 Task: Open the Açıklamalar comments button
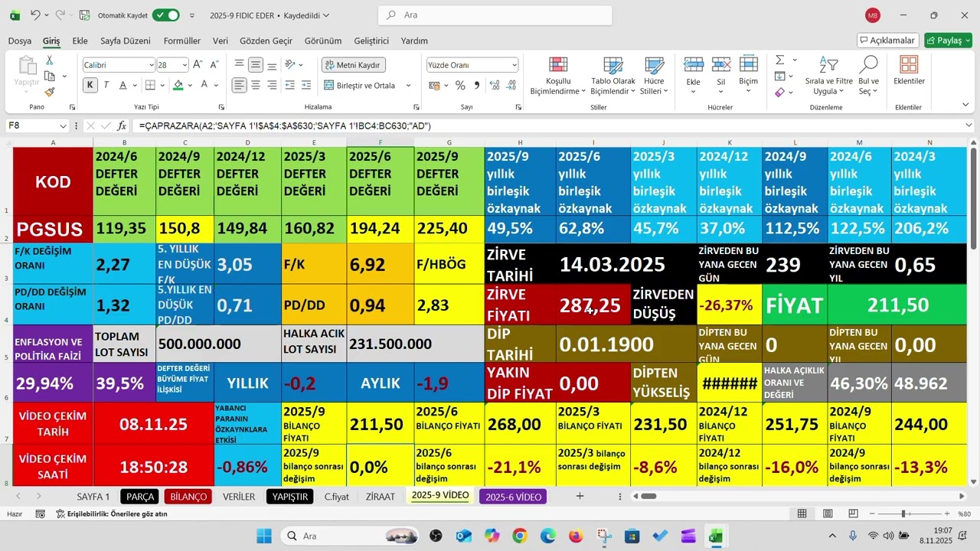[887, 40]
